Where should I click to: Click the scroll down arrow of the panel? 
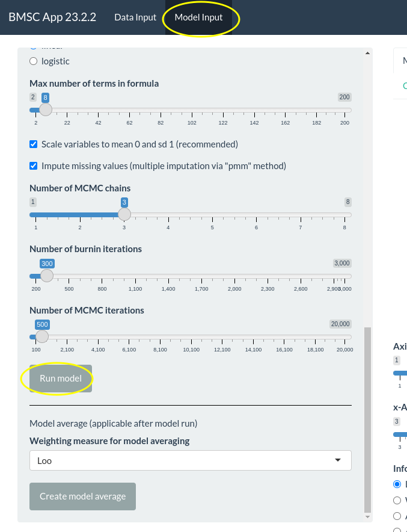tap(368, 516)
